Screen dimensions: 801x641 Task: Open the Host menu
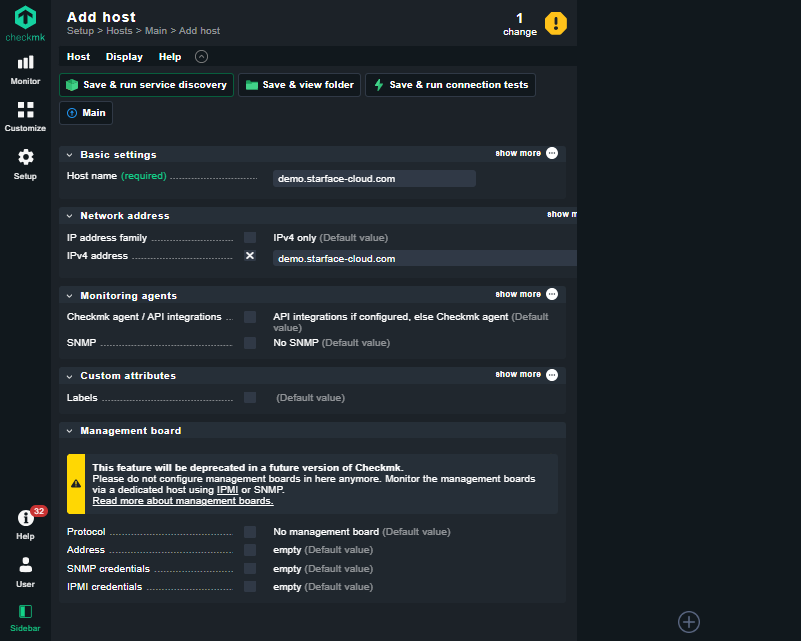point(78,57)
